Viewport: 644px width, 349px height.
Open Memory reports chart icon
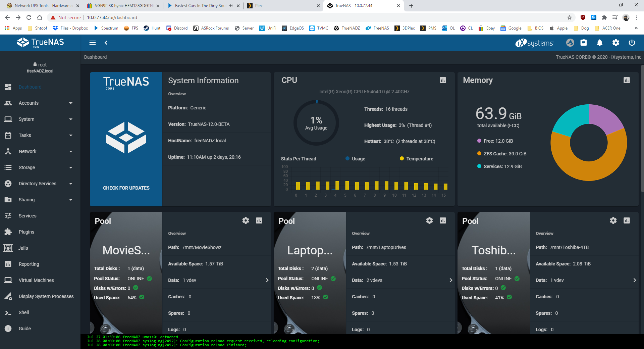pos(627,80)
